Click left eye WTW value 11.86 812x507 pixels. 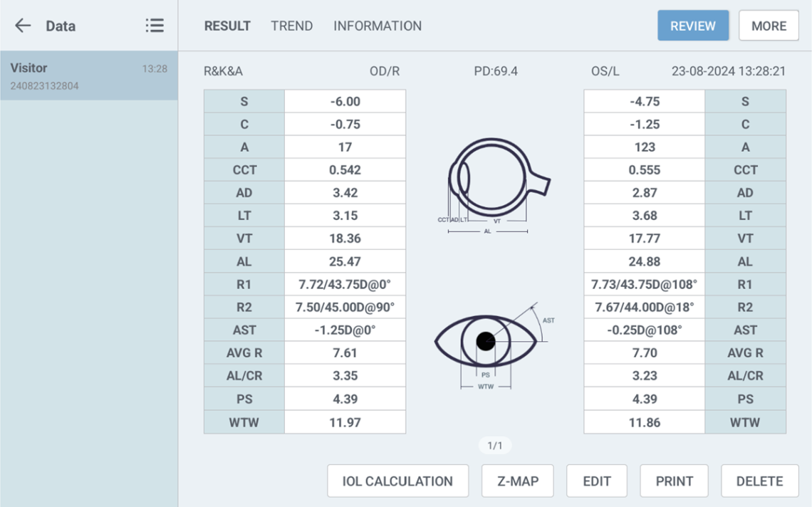644,422
